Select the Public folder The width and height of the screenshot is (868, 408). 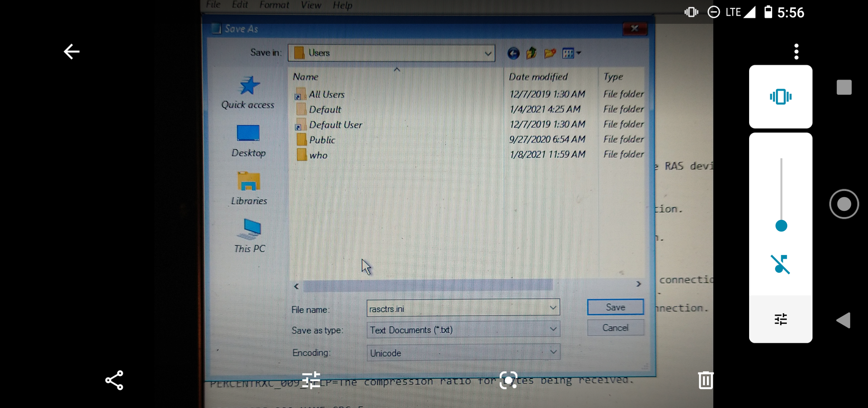316,140
